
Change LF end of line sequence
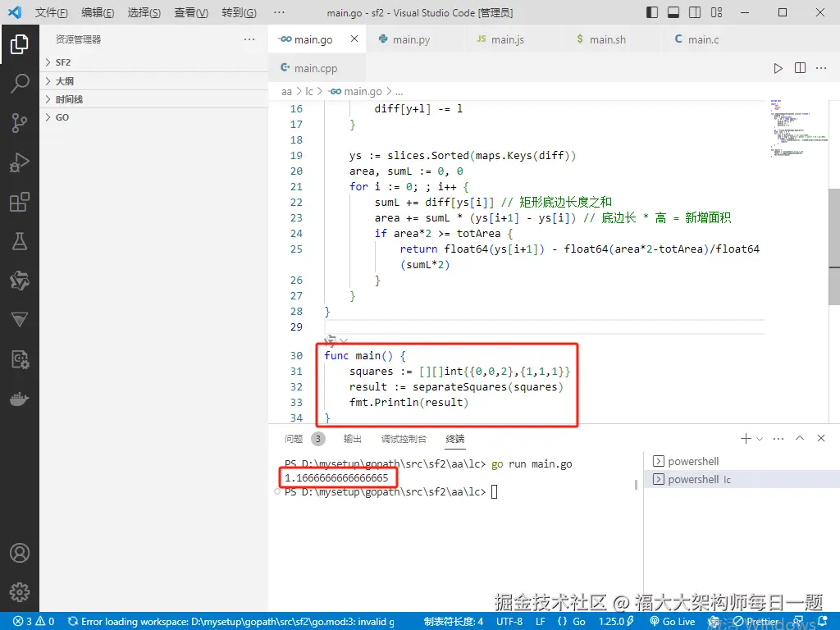540,622
